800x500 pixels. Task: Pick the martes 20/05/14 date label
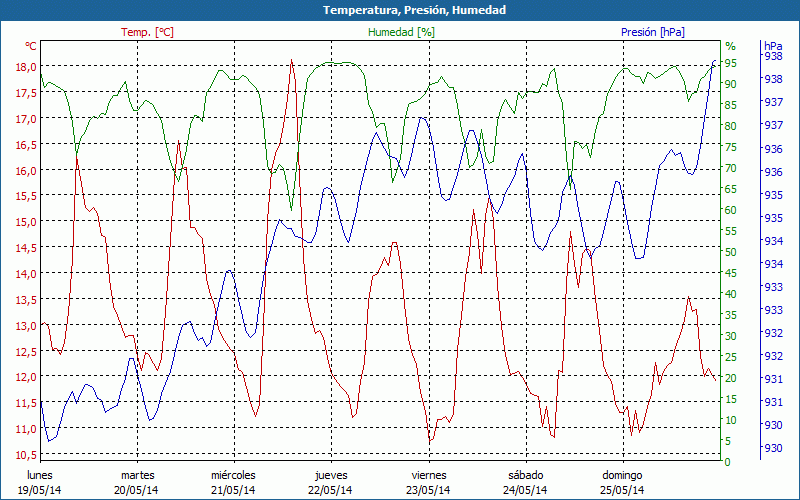click(x=137, y=482)
